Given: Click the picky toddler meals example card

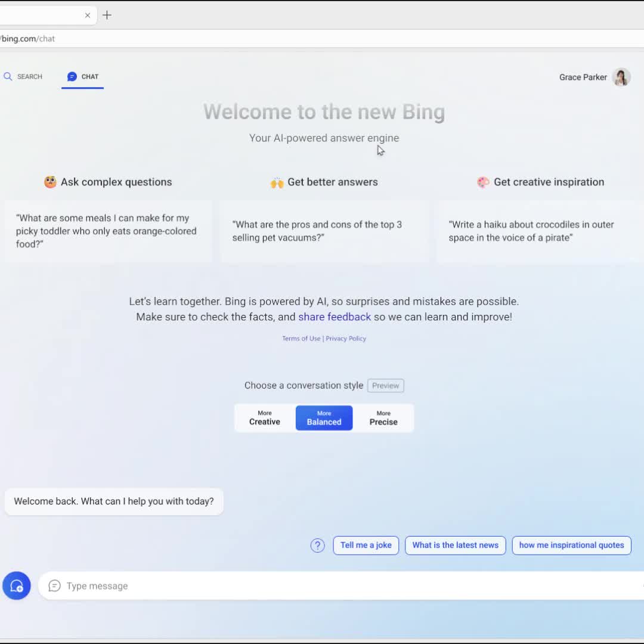Looking at the screenshot, I should pyautogui.click(x=109, y=231).
